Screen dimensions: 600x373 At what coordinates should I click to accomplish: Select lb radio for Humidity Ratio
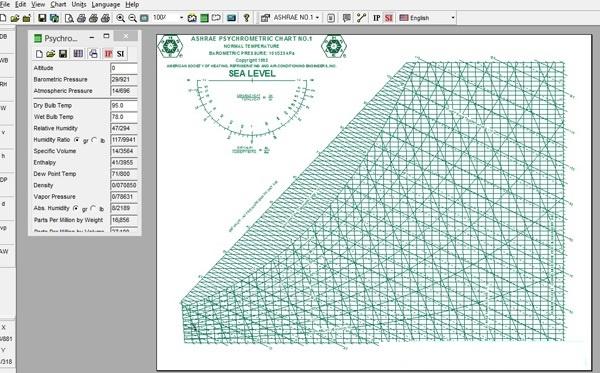click(x=94, y=140)
